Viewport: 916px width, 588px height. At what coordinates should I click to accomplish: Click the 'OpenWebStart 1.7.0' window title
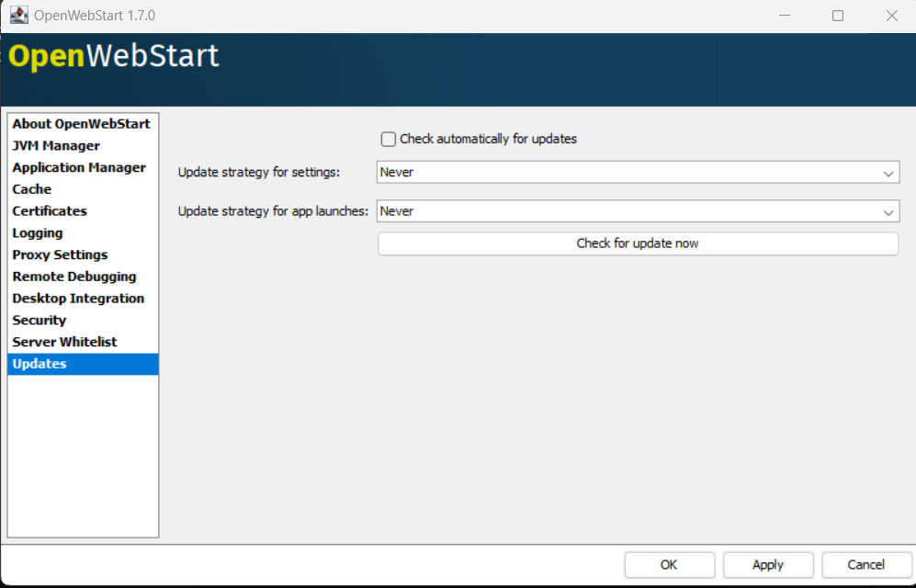tap(95, 16)
